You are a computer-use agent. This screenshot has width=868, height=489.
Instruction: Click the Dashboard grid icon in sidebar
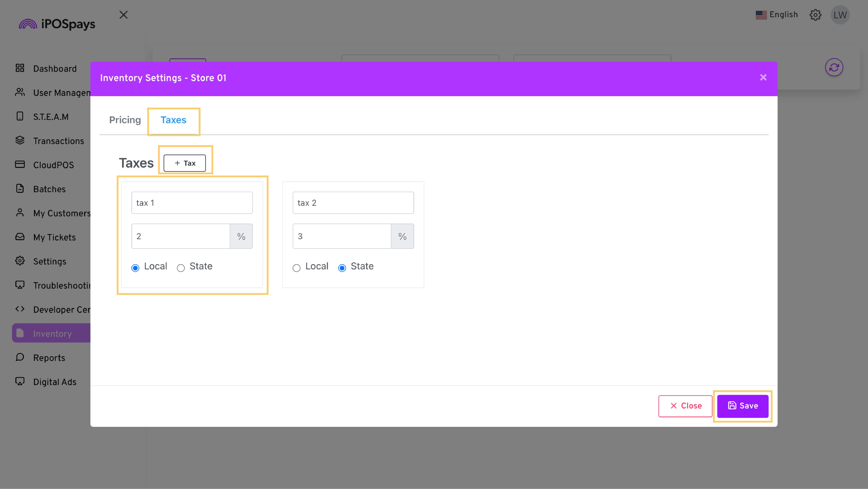pos(20,68)
